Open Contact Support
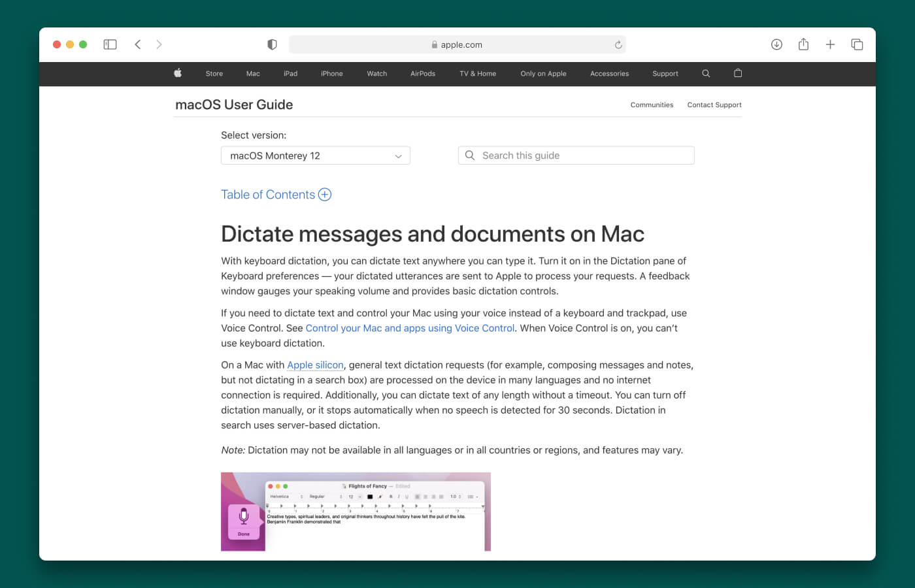This screenshot has width=915, height=588. (714, 105)
